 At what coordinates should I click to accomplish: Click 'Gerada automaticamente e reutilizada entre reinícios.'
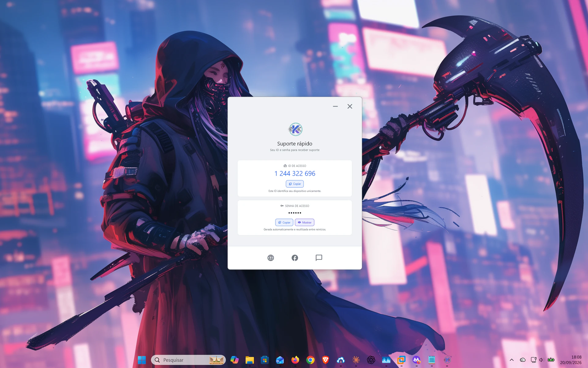295,229
